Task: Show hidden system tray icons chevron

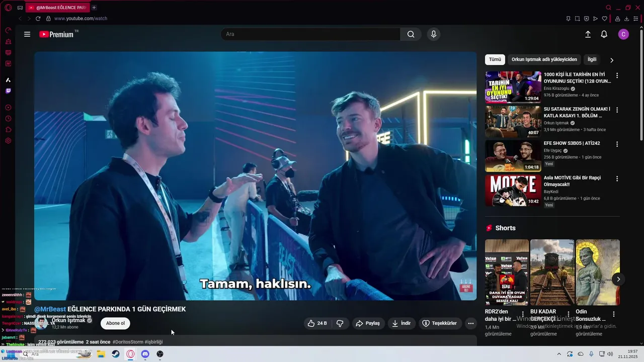Action: tap(559, 354)
